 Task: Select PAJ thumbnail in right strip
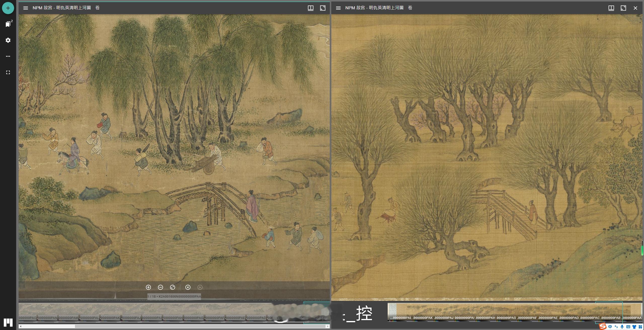tap(444, 312)
